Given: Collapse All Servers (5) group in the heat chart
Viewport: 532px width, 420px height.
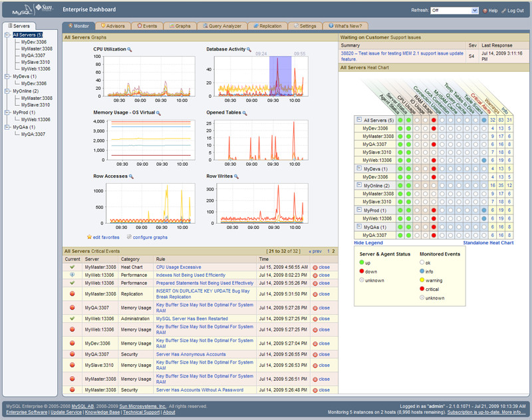Looking at the screenshot, I should point(359,120).
